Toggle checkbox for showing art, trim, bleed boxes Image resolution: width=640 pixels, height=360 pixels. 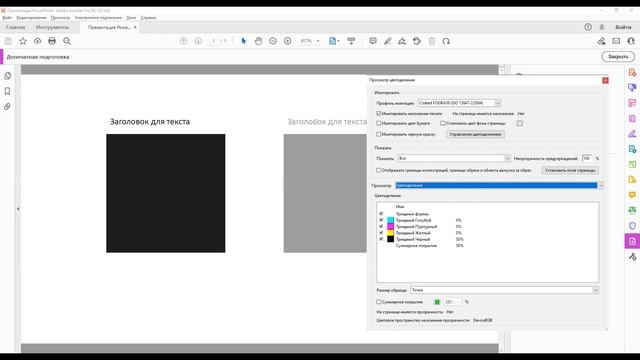pyautogui.click(x=379, y=170)
